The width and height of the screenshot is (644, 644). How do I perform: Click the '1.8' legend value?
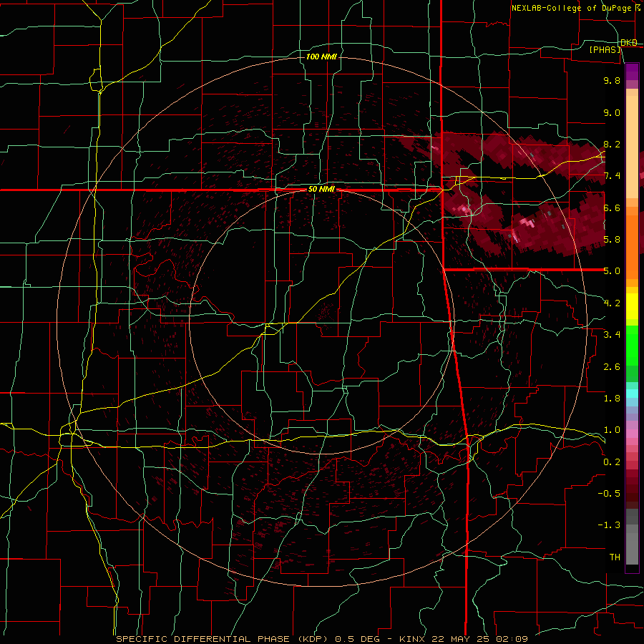click(x=612, y=399)
